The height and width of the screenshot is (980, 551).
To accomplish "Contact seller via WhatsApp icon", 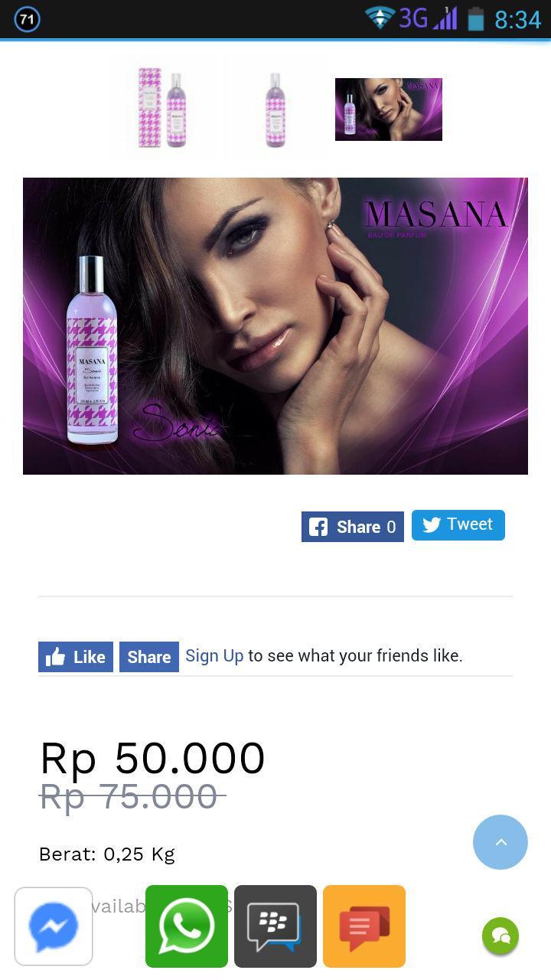I will tap(187, 926).
